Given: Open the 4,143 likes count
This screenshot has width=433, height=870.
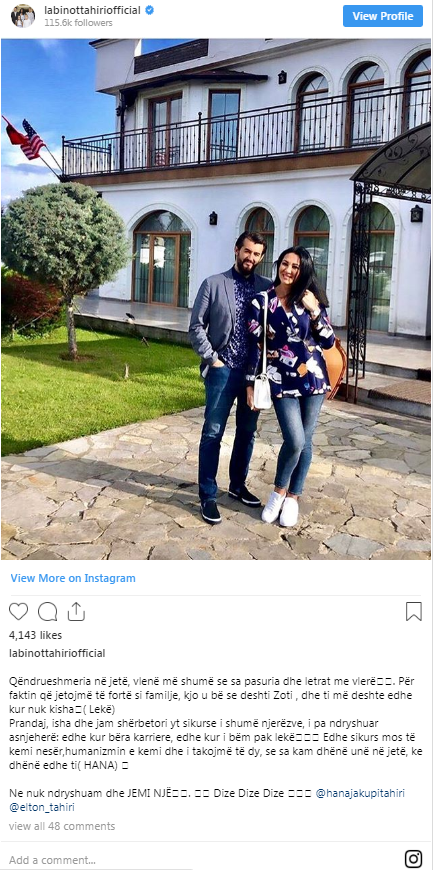Looking at the screenshot, I should (36, 635).
